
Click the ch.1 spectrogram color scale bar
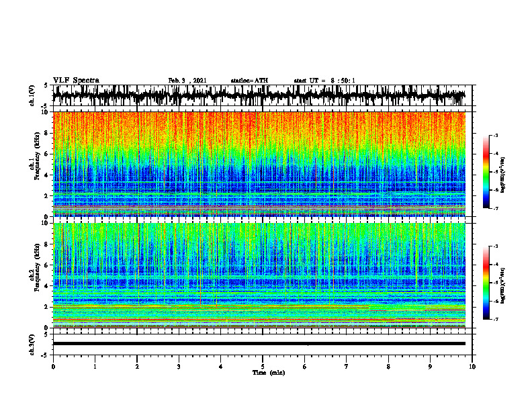click(486, 172)
